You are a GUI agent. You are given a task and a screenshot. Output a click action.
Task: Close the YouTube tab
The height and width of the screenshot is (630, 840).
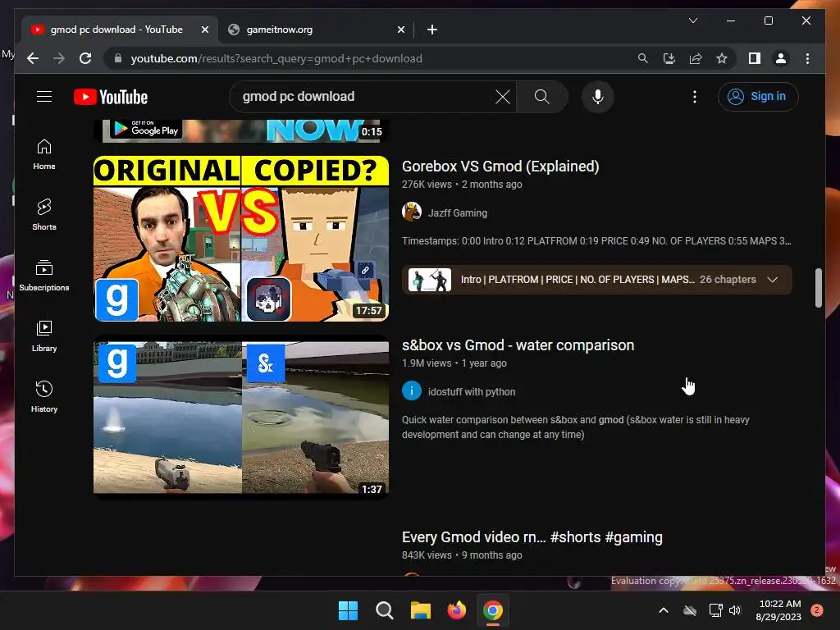(204, 30)
